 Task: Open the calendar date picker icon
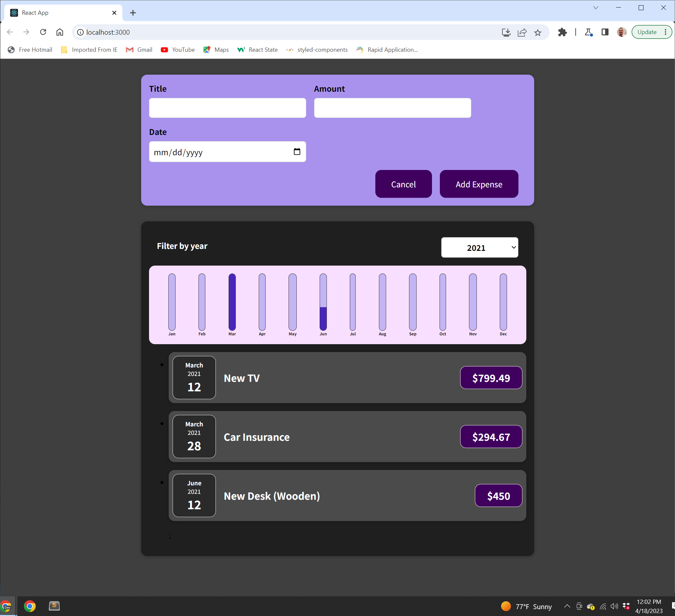297,152
